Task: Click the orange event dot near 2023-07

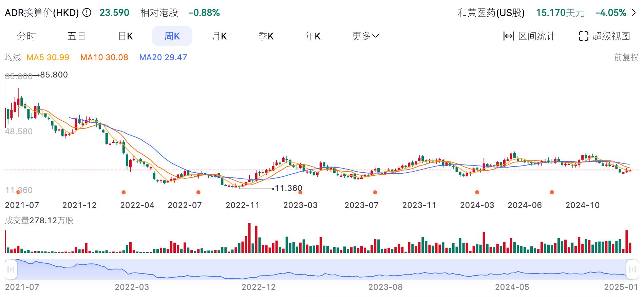Action: pos(375,192)
